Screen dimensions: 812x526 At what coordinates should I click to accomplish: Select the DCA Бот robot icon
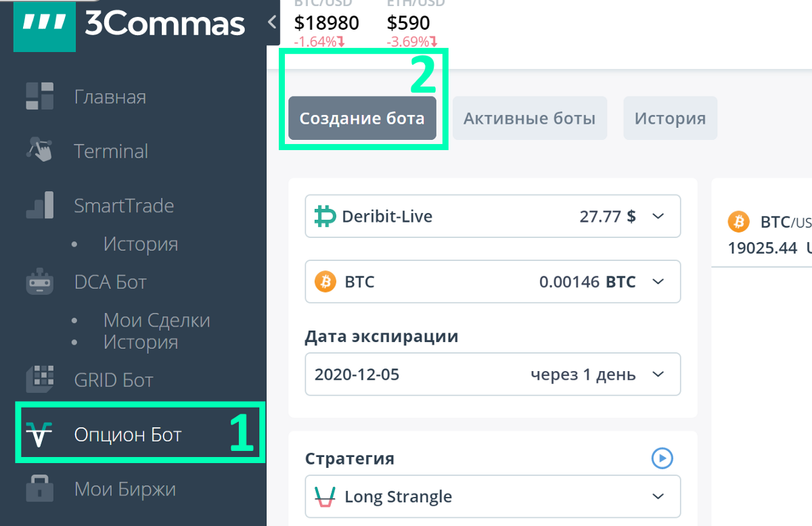(39, 282)
